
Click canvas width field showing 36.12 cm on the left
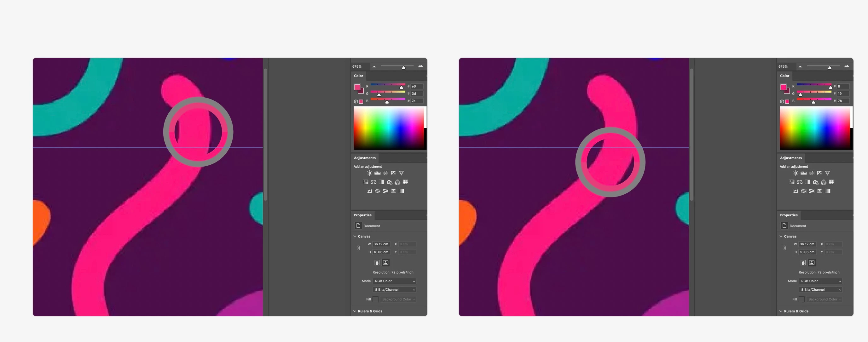coord(381,244)
